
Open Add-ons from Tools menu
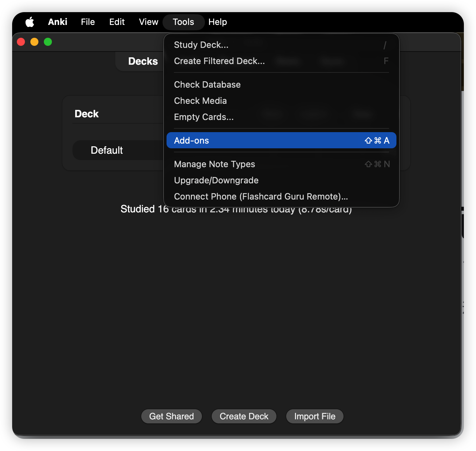[x=281, y=140]
